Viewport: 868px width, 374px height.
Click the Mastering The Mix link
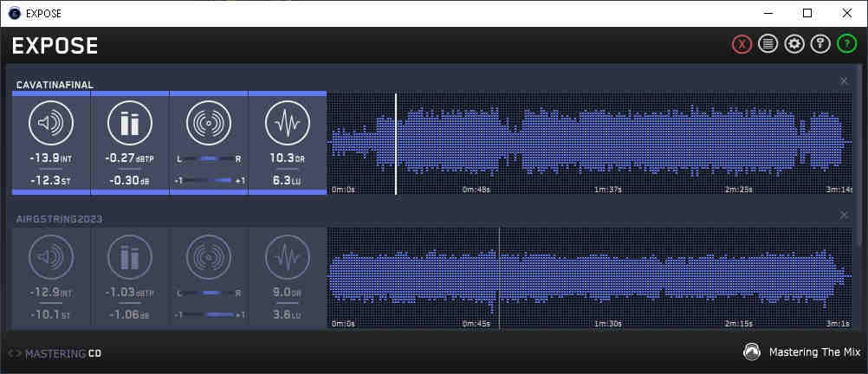815,352
